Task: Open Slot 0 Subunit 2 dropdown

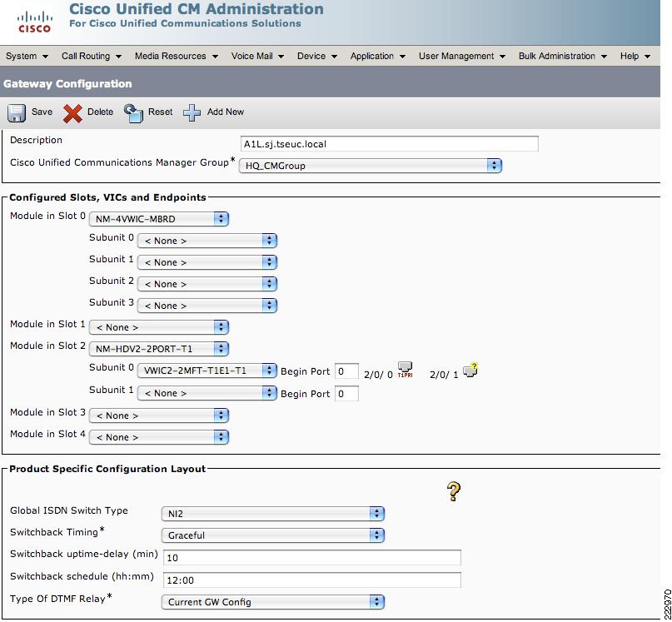Action: point(207,284)
